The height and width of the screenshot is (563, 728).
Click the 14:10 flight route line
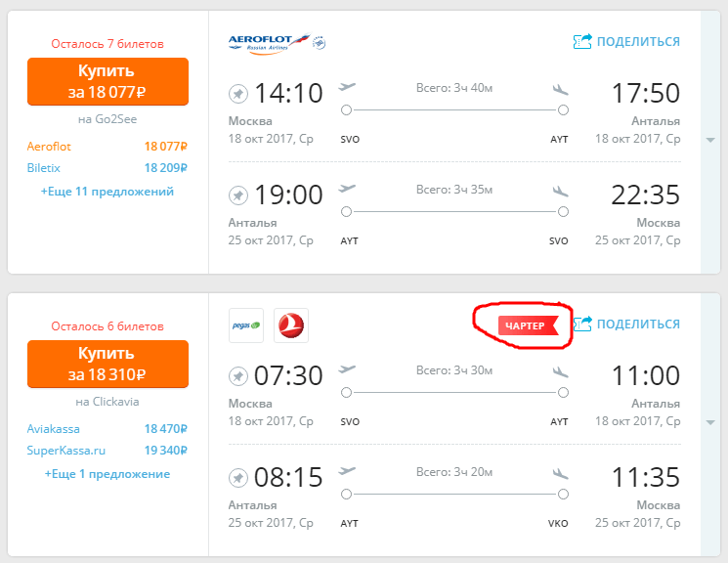click(x=453, y=109)
